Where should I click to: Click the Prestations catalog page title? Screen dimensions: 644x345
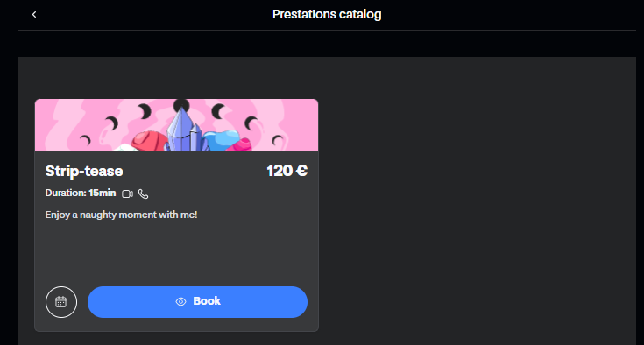click(x=327, y=14)
